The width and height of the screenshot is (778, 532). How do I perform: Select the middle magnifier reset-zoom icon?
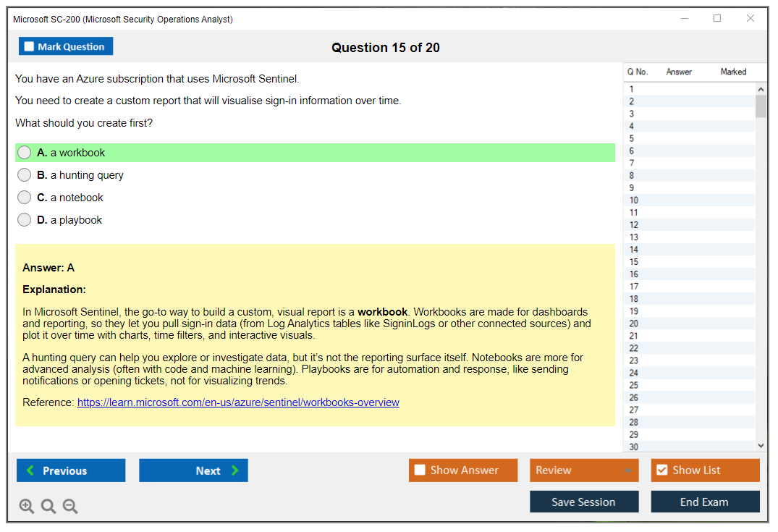[x=48, y=506]
